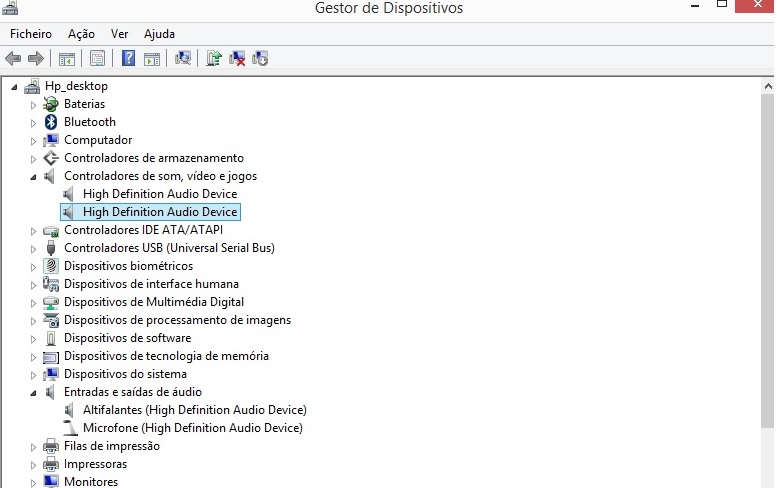This screenshot has height=488, width=777.
Task: Select the first High Definition Audio Device
Action: (x=160, y=194)
